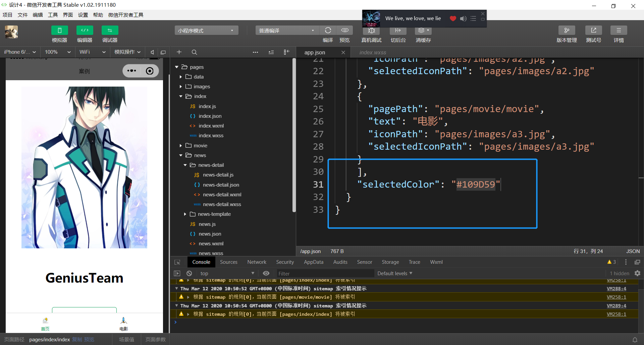The height and width of the screenshot is (345, 644).
Task: Click the inspect element selector icon
Action: [177, 262]
